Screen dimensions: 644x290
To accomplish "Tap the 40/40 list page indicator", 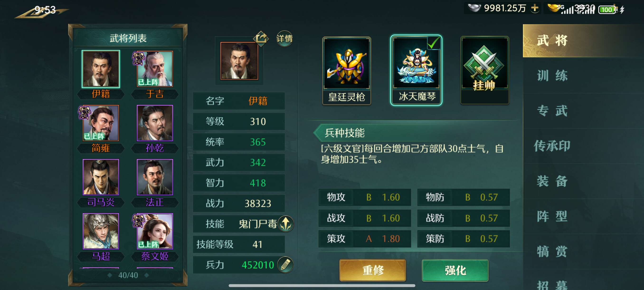I will pos(128,275).
